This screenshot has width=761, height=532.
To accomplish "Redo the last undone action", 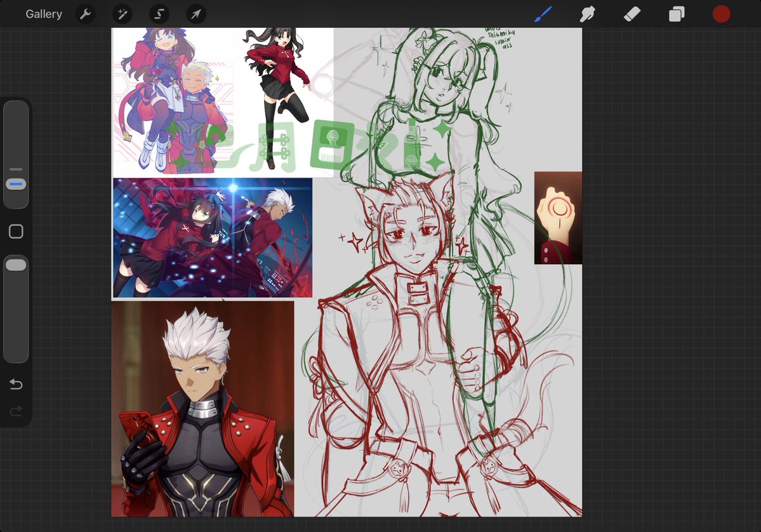I will (16, 411).
